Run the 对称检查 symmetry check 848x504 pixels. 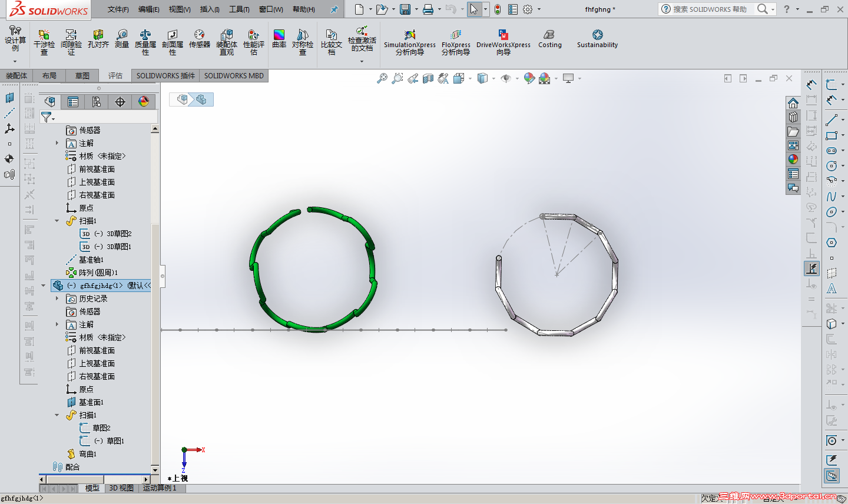tap(303, 42)
